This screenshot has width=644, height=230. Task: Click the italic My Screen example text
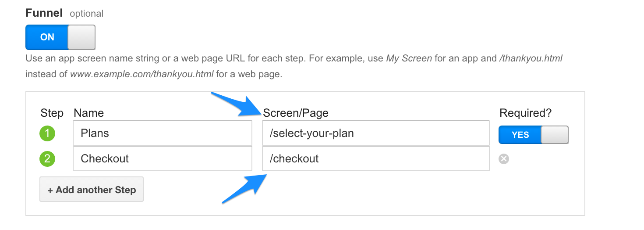tap(409, 58)
